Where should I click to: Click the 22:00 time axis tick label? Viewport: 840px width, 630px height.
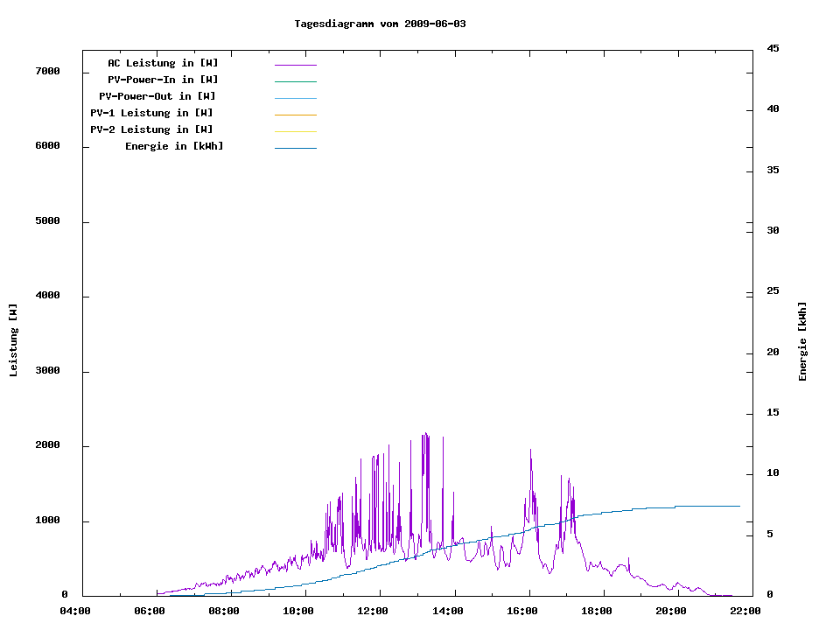[745, 611]
